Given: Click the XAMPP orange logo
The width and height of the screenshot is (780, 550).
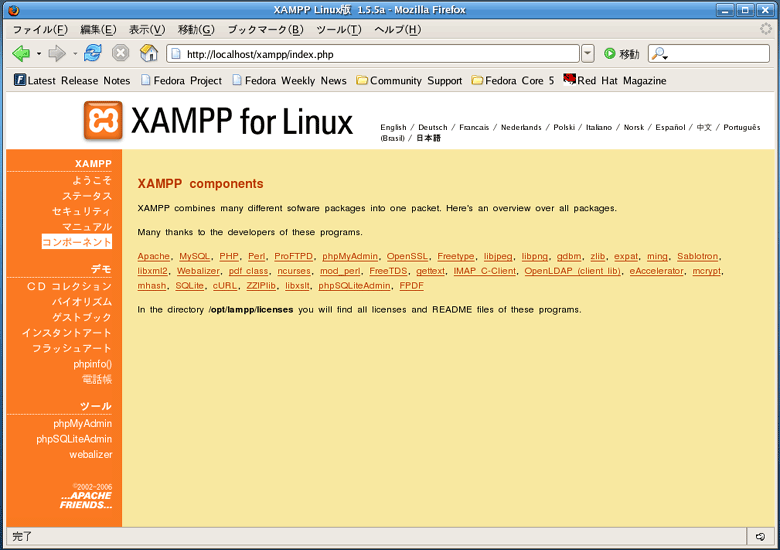Looking at the screenshot, I should [x=103, y=120].
